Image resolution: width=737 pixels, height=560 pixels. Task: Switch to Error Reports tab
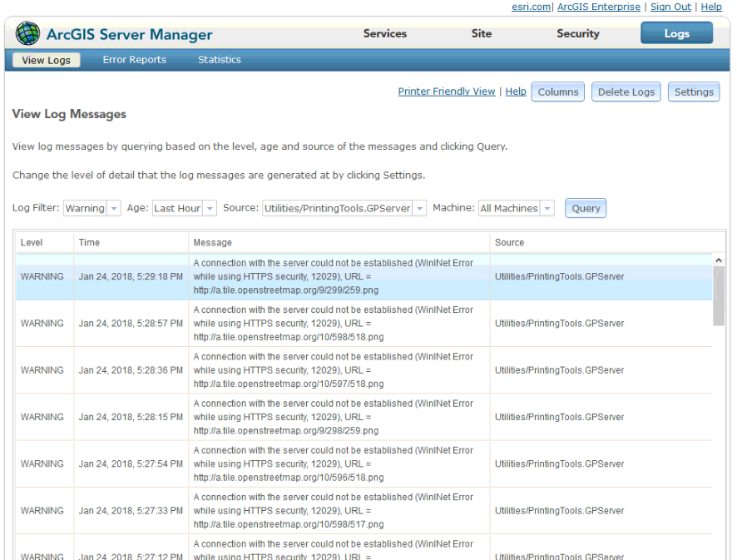coord(135,60)
